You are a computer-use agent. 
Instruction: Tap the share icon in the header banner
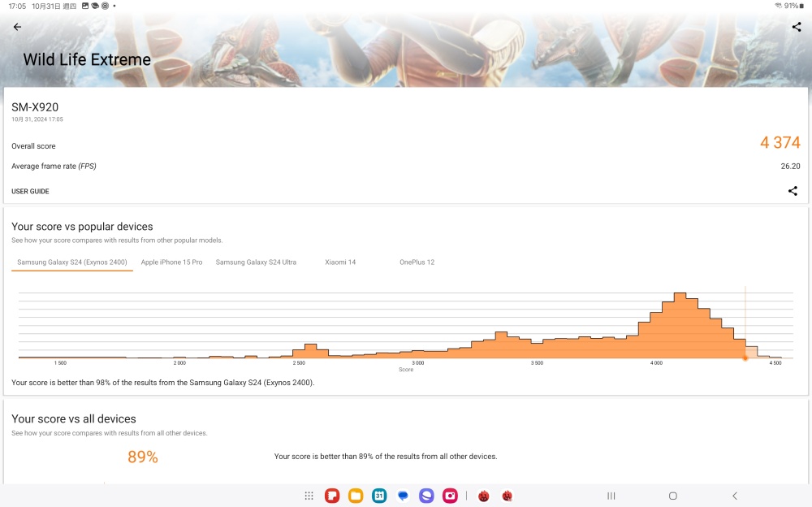(797, 27)
